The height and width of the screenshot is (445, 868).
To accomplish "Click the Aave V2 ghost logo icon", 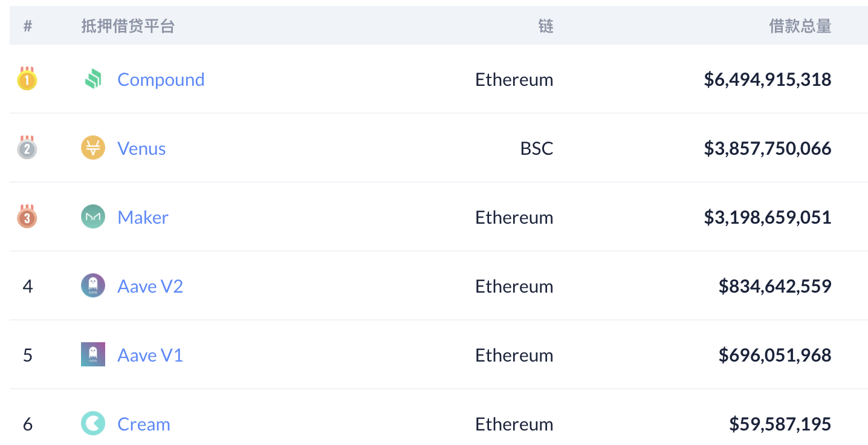I will click(94, 285).
